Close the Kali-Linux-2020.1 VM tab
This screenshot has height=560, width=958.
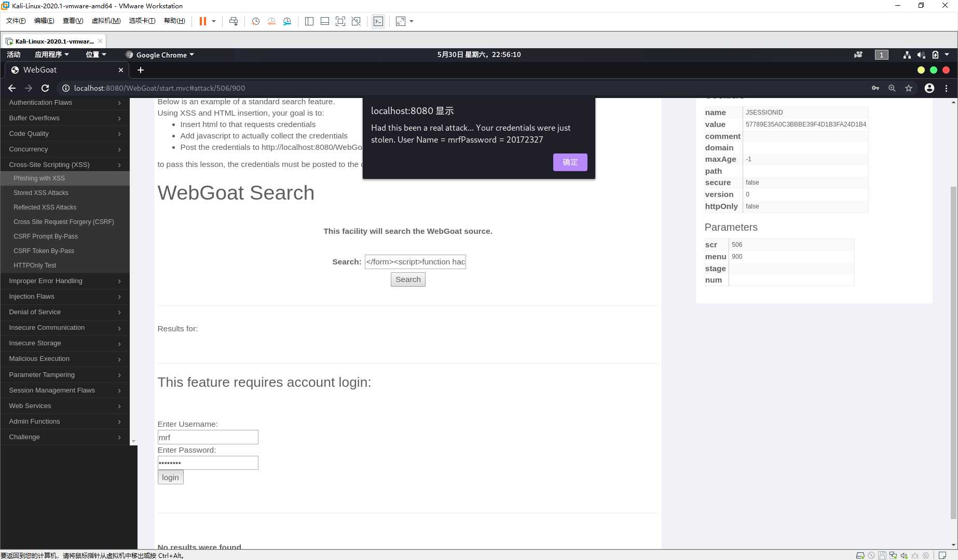tap(100, 41)
